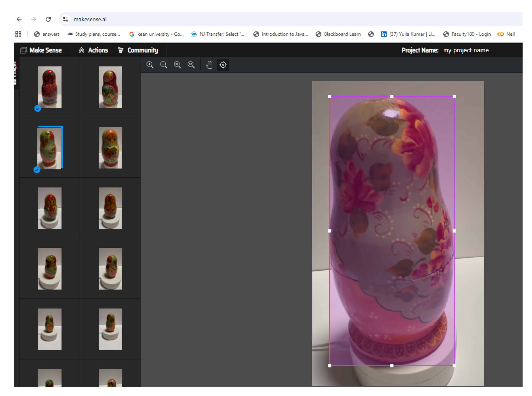This screenshot has height=396, width=532.
Task: Click the zoom out magnifier icon
Action: [163, 65]
